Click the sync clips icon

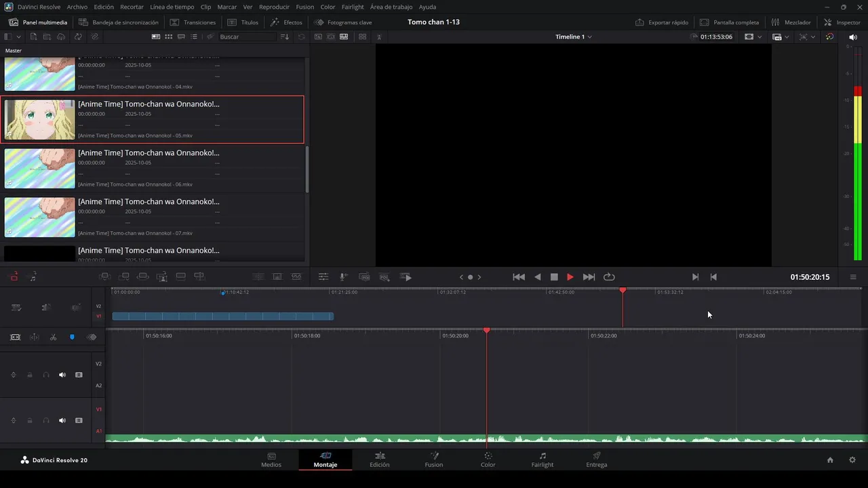tap(78, 37)
